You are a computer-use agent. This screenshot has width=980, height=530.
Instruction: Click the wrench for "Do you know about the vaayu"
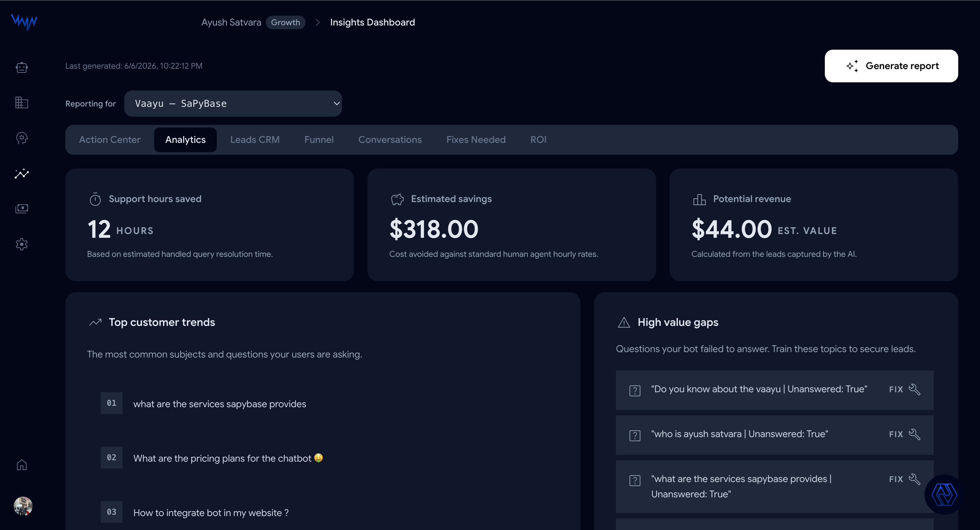coord(915,389)
